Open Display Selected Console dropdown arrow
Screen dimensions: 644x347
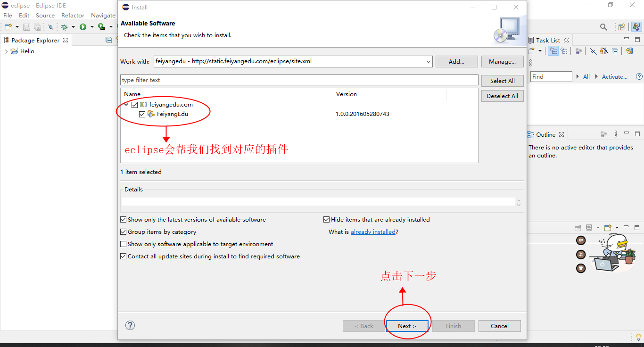[598, 227]
